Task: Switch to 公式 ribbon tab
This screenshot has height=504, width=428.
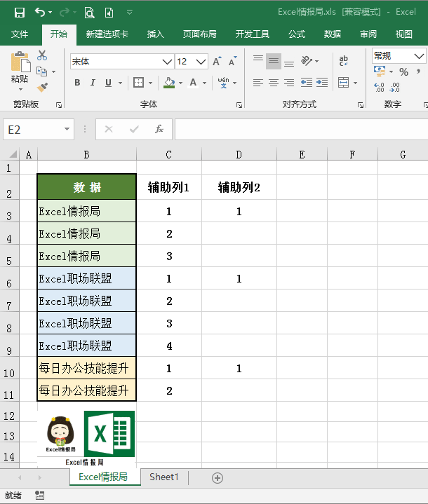Action: tap(296, 34)
